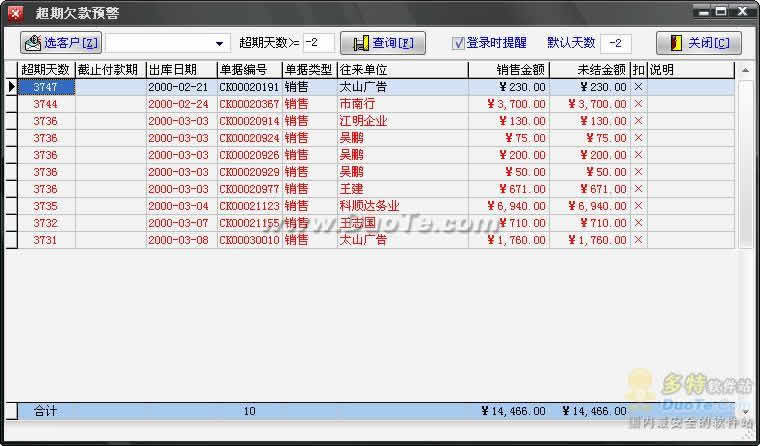Screen dimensions: 760x446
Task: Sort by 销售金额 column header
Action: (509, 70)
